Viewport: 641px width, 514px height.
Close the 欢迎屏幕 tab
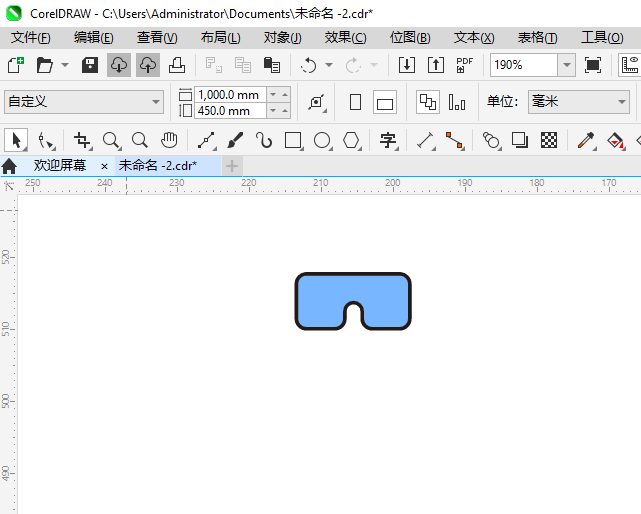click(104, 166)
